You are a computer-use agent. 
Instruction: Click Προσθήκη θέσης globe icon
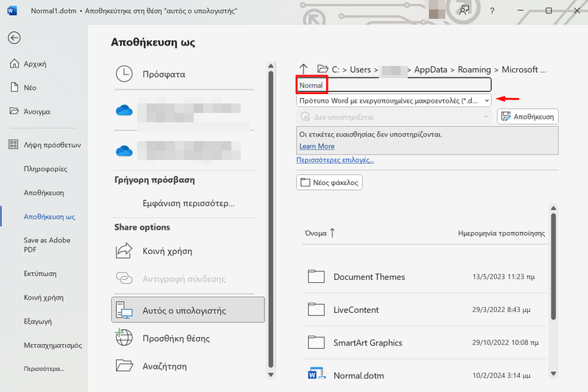click(x=124, y=338)
